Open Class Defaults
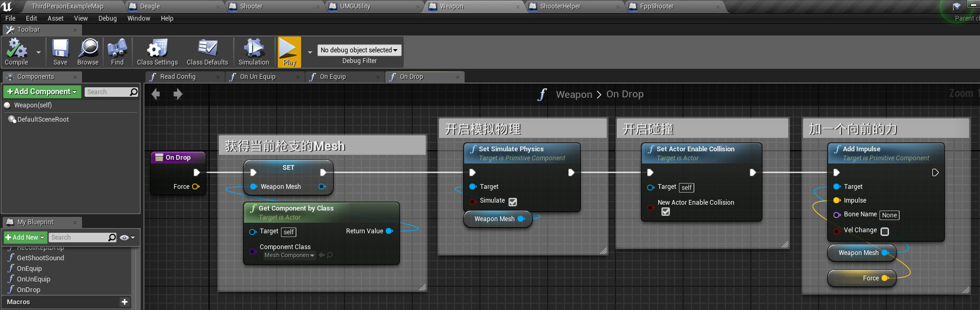Viewport: 980px width, 310px height. coord(207,52)
